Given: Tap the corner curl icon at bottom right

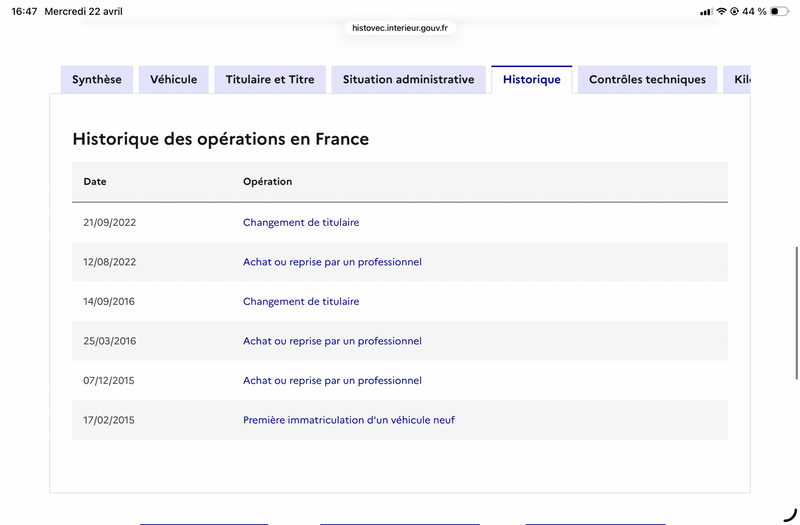Looking at the screenshot, I should 790,515.
